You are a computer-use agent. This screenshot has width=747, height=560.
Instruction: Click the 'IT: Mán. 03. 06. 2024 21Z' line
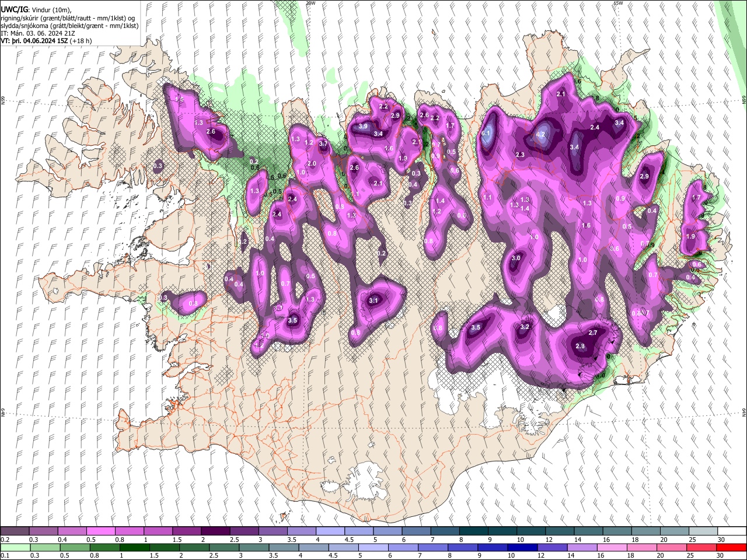click(x=38, y=33)
